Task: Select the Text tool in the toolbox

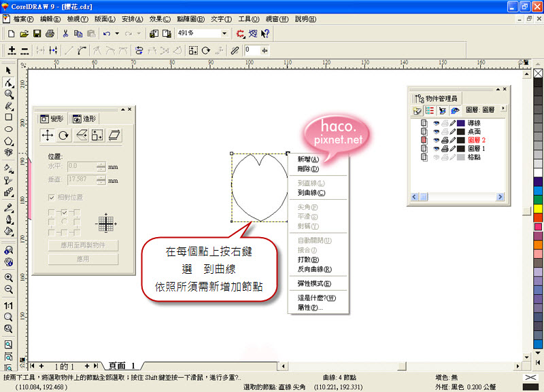Action: [x=8, y=152]
